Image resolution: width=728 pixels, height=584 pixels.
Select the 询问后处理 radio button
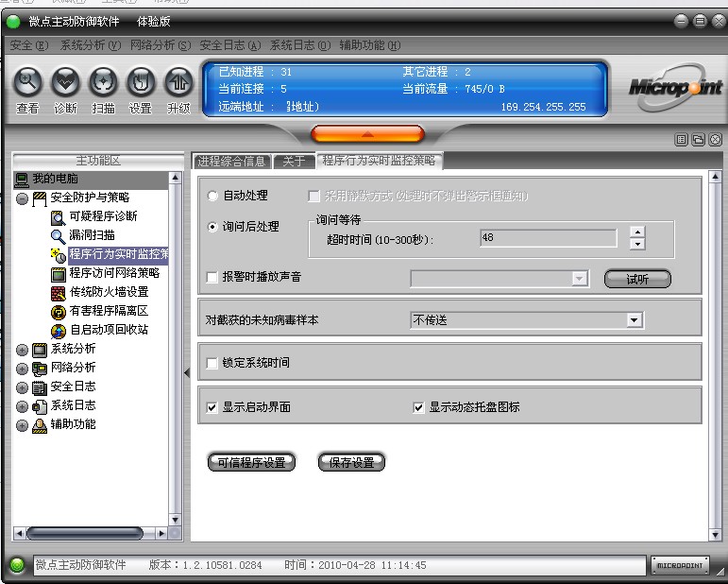tap(212, 227)
